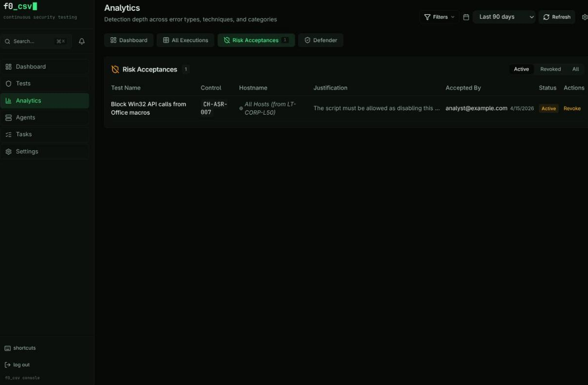Switch to the Dashboard tab

coord(129,40)
